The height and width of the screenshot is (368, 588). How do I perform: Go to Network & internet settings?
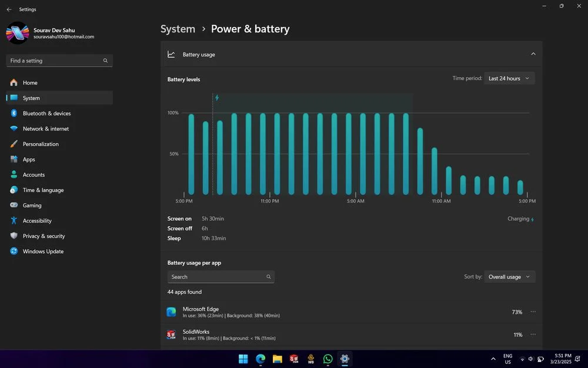(45, 129)
